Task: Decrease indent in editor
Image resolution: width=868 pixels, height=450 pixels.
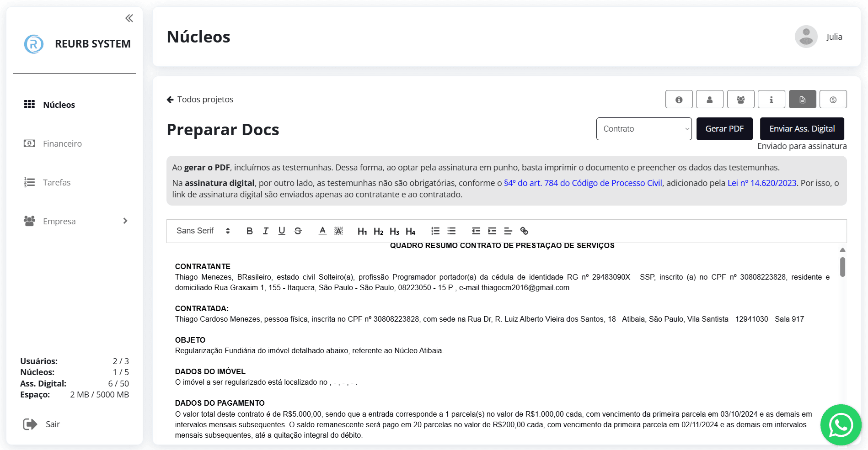Action: click(x=476, y=231)
